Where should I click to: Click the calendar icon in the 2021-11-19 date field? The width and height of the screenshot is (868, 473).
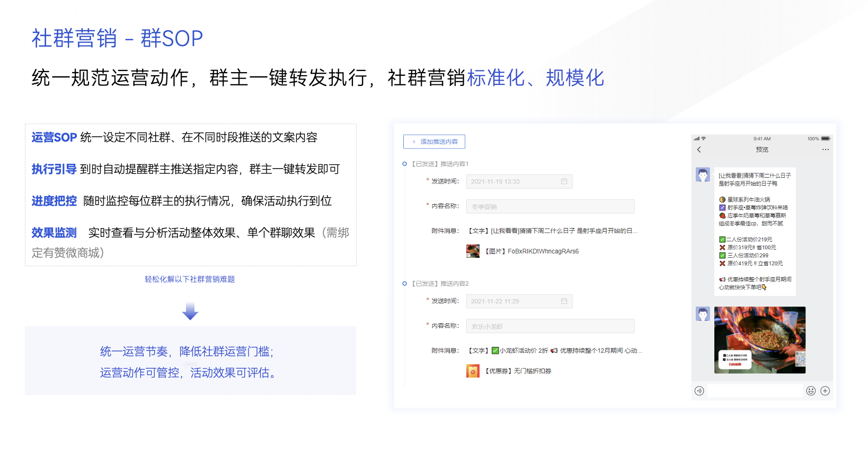pos(564,181)
